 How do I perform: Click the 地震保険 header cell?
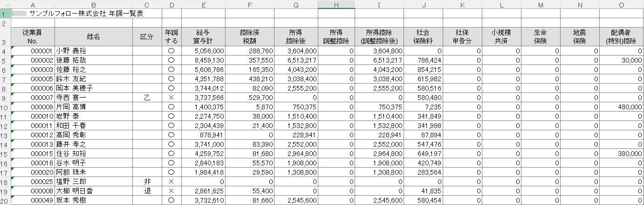pyautogui.click(x=580, y=37)
